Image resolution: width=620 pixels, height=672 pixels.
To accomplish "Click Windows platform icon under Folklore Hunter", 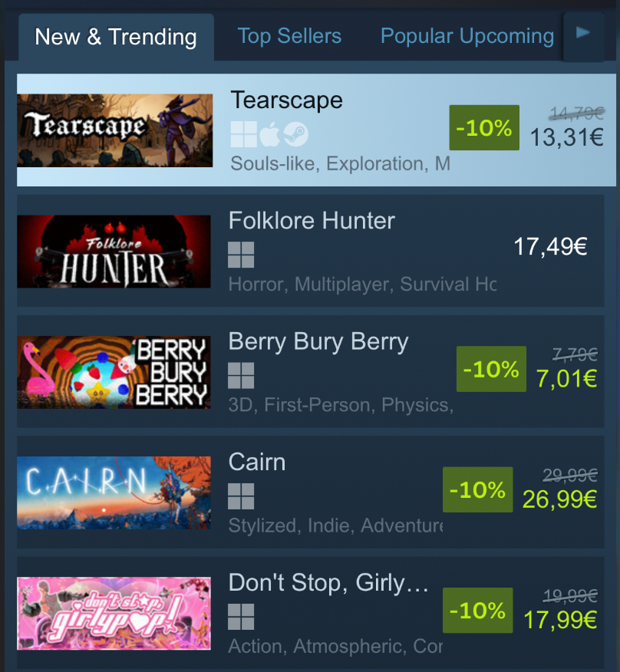I will (241, 255).
